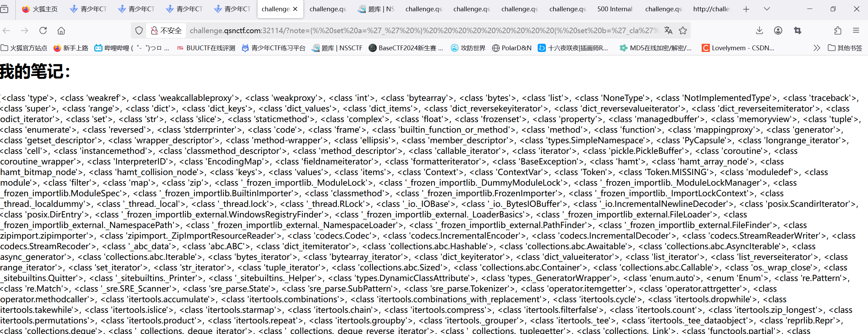868x334 pixels.
Task: Click the screenshot crop icon
Action: 798,31
